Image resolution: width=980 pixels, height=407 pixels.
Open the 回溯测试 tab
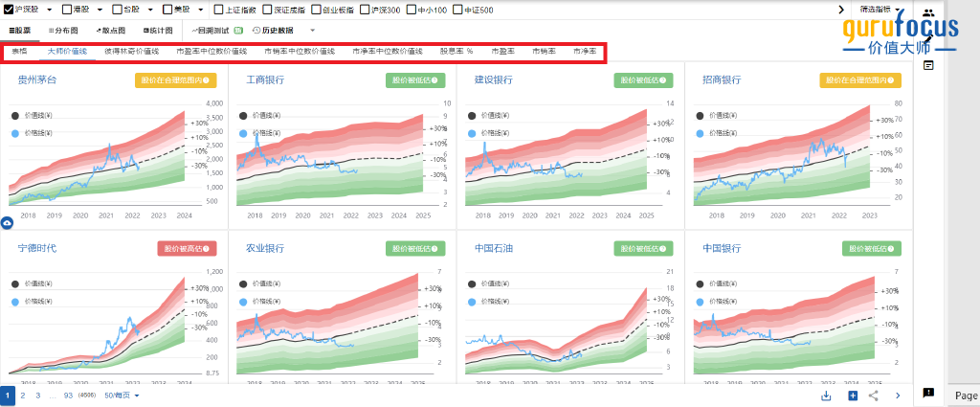[x=217, y=30]
